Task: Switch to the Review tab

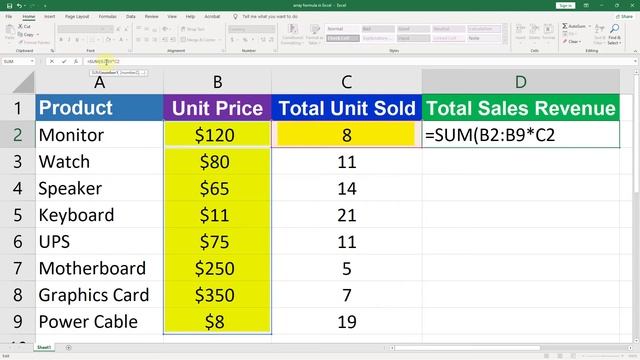Action: (151, 17)
